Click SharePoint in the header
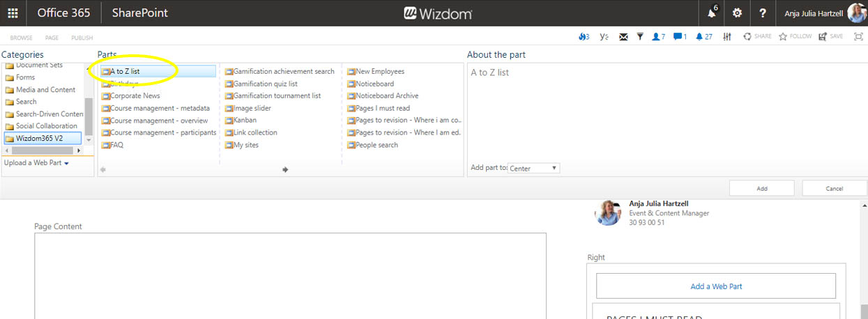The image size is (868, 319). tap(140, 13)
